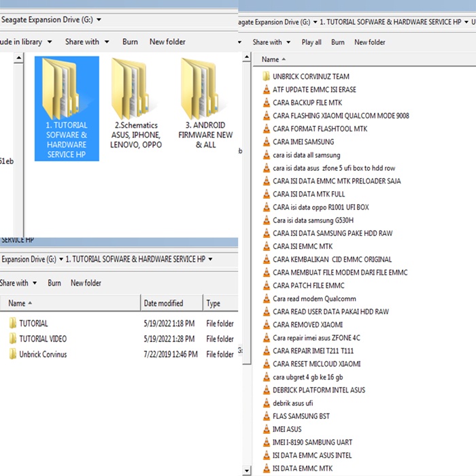
Task: Click VLC icon of CARA ISI EMMC MTK
Action: 267,246
